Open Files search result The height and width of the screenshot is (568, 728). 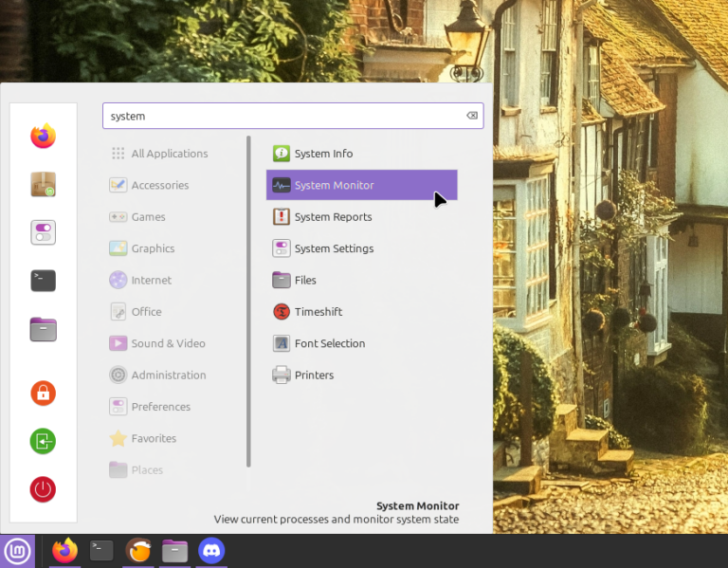[362, 280]
